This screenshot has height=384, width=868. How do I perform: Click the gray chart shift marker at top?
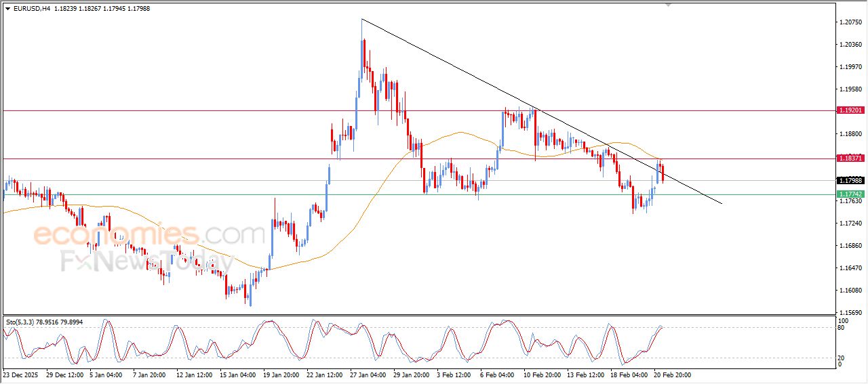pyautogui.click(x=669, y=5)
